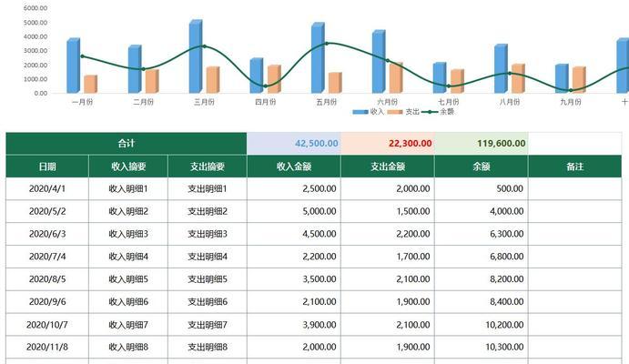The height and width of the screenshot is (364, 629).
Task: Select the 支出金额 column header
Action: click(x=388, y=167)
